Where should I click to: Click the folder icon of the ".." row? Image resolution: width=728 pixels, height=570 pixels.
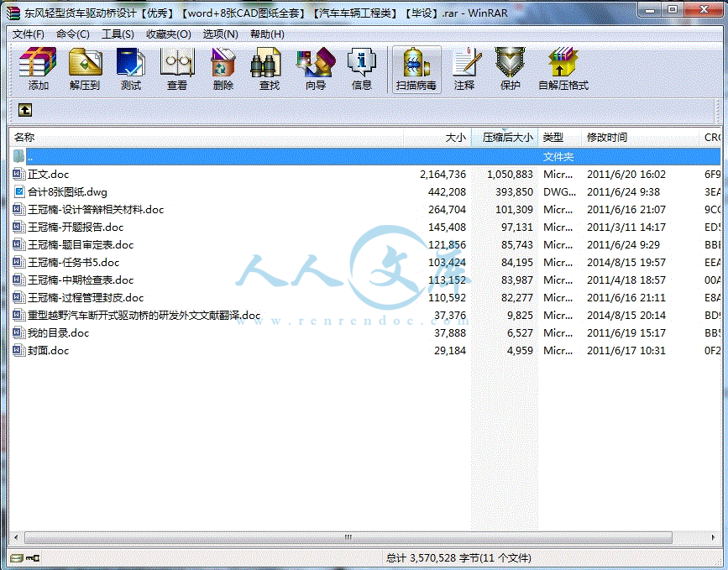pos(18,156)
